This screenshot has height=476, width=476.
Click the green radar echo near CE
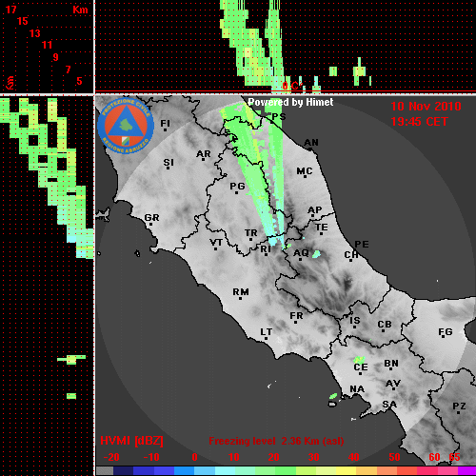(359, 360)
